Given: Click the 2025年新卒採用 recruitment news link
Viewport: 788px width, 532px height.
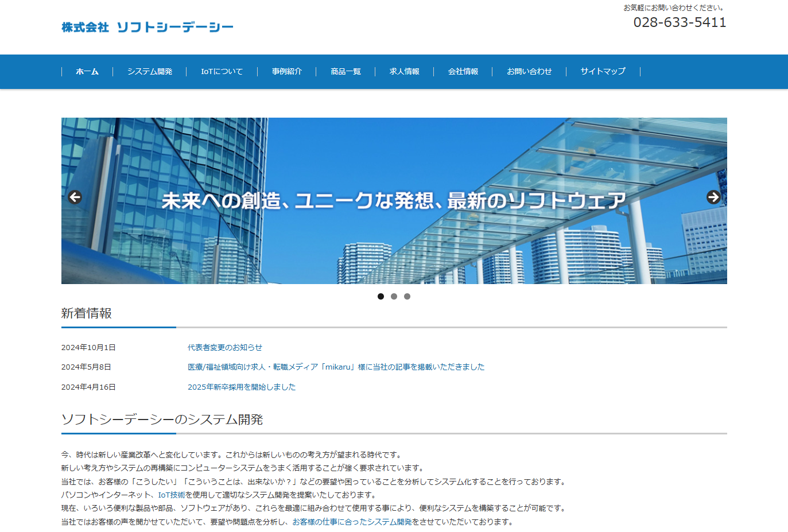Looking at the screenshot, I should coord(241,387).
